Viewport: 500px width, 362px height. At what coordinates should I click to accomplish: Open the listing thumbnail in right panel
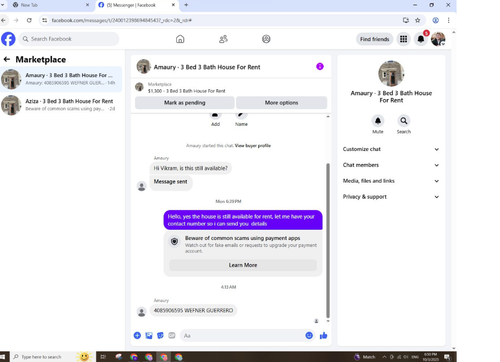coord(391,73)
